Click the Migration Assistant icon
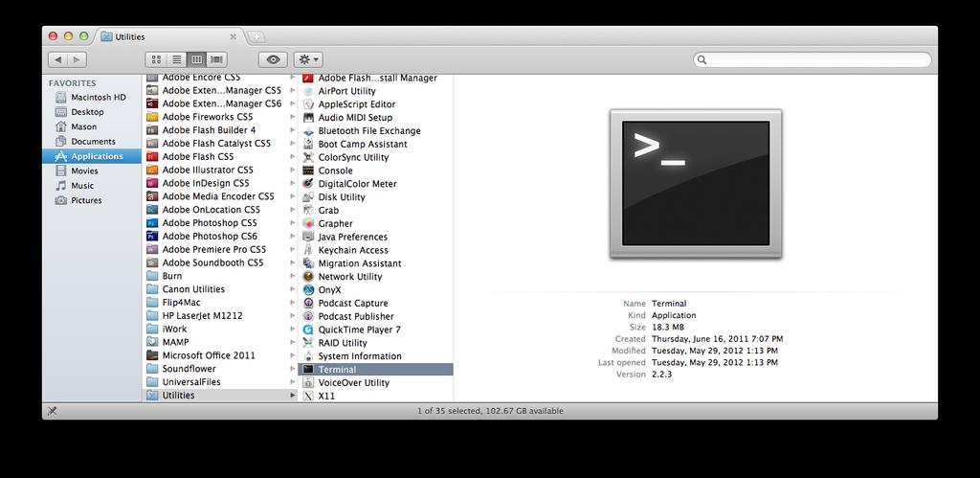 point(308,263)
